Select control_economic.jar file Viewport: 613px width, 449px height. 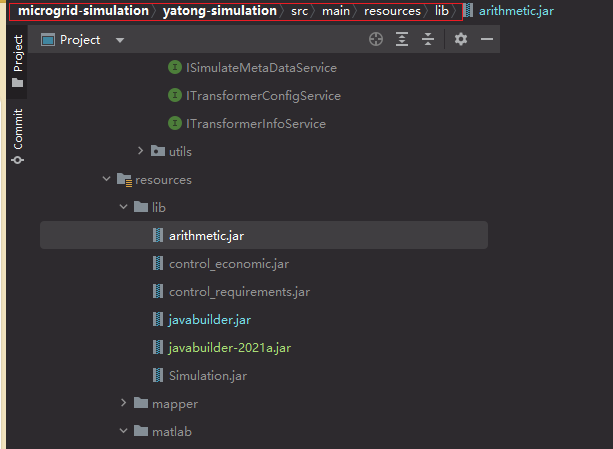(x=229, y=264)
